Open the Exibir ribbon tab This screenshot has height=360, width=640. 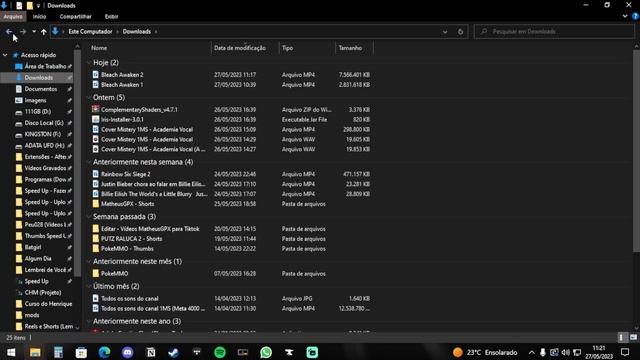[x=111, y=16]
